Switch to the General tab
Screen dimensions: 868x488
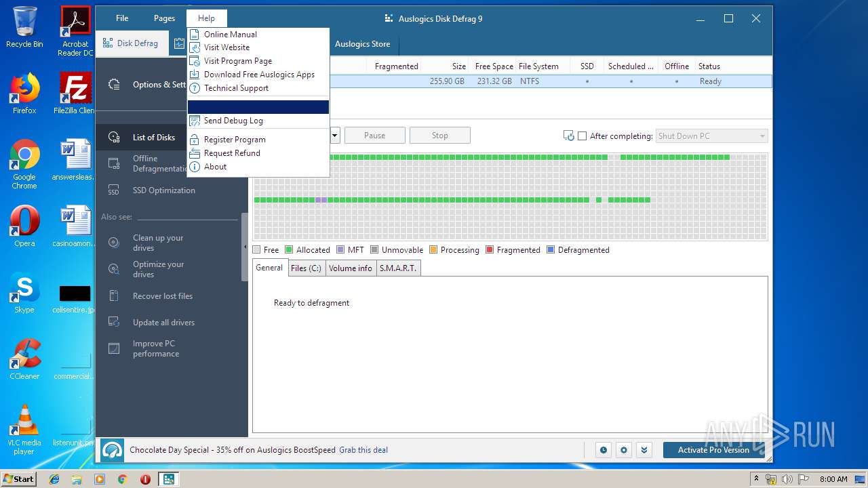269,268
